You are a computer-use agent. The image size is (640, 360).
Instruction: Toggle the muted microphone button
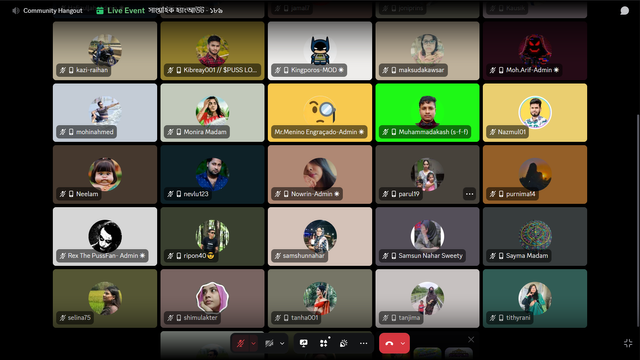click(240, 343)
